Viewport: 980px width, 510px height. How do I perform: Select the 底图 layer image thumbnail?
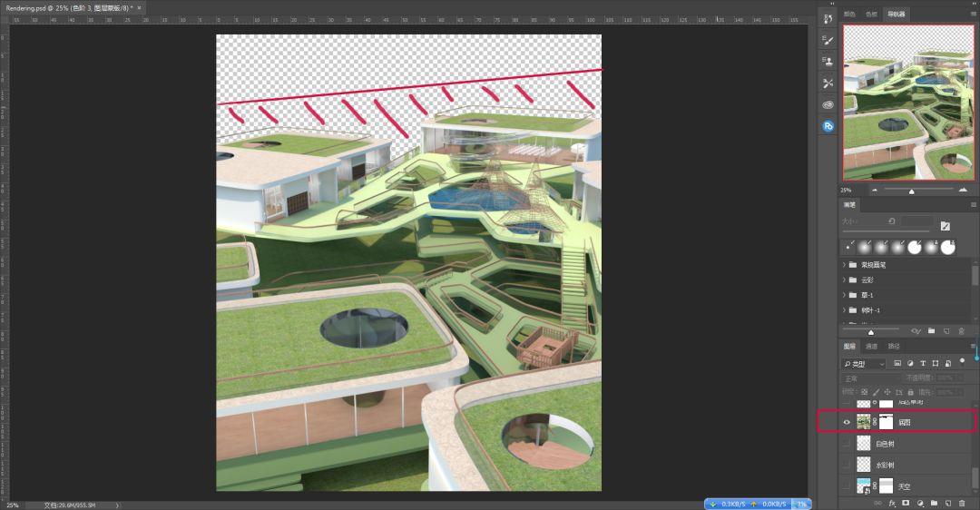point(863,423)
